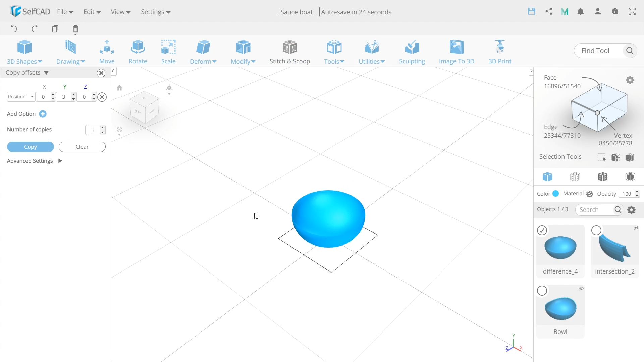Click the Clear button

(82, 147)
